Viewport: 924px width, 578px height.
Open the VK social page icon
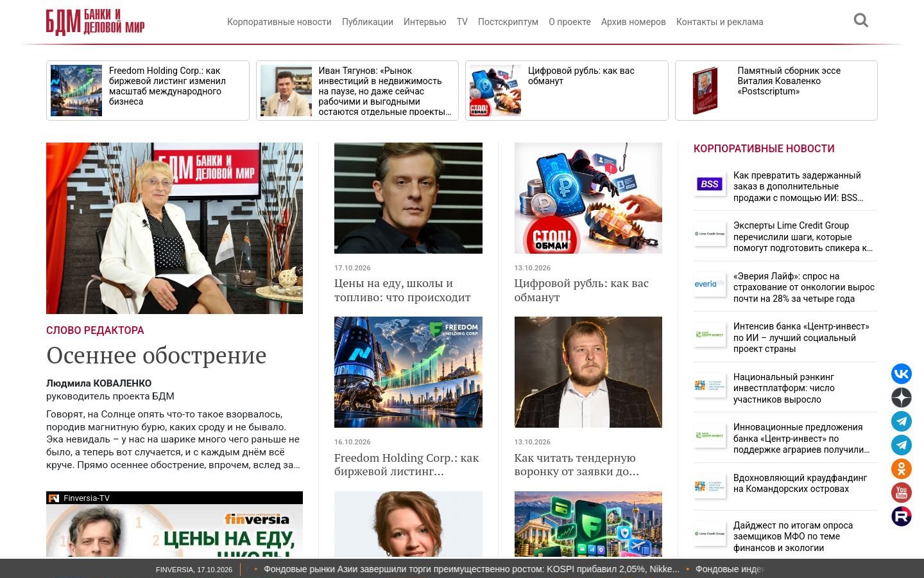(902, 374)
